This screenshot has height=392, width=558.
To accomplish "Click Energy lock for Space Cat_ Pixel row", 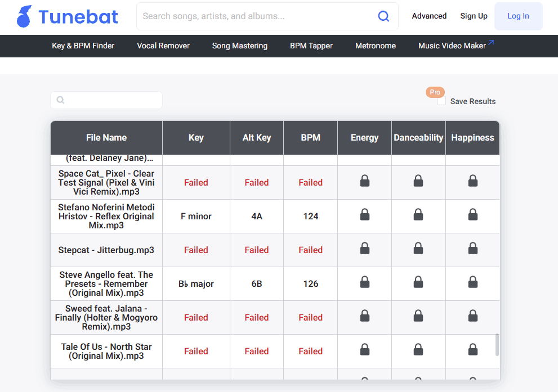I will coord(365,181).
